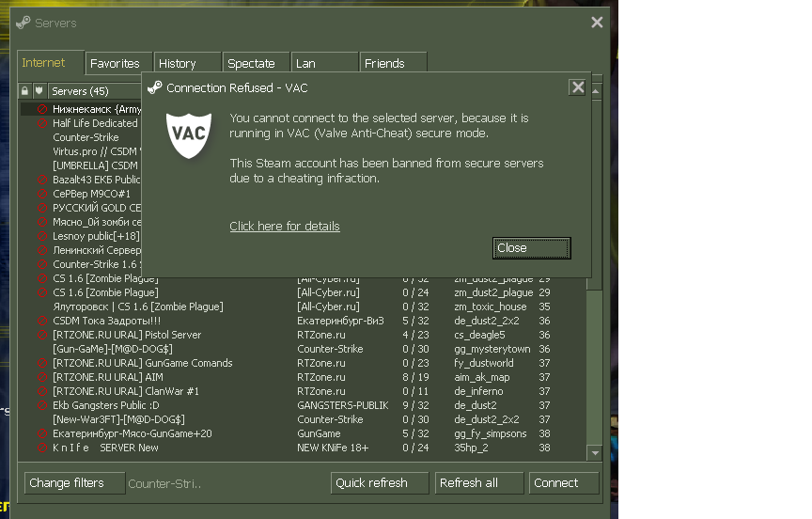Select the Екатеринбург-Мясо-GunGame+20 server

point(303,433)
